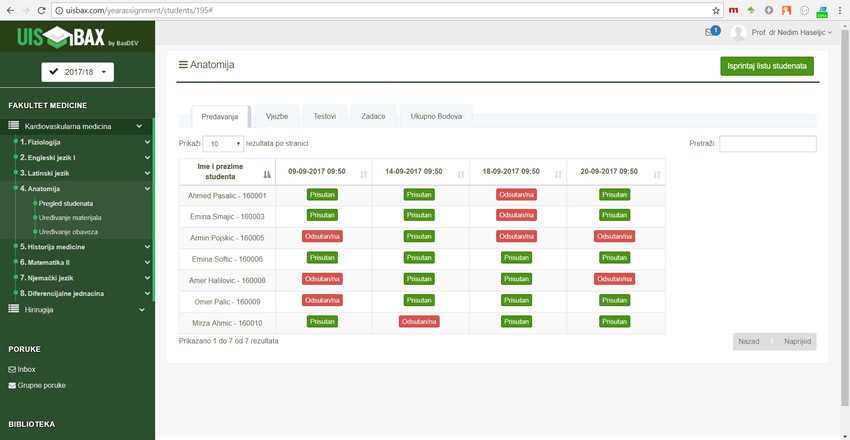Switch to the Testovi tab
This screenshot has height=440, width=850.
point(324,117)
